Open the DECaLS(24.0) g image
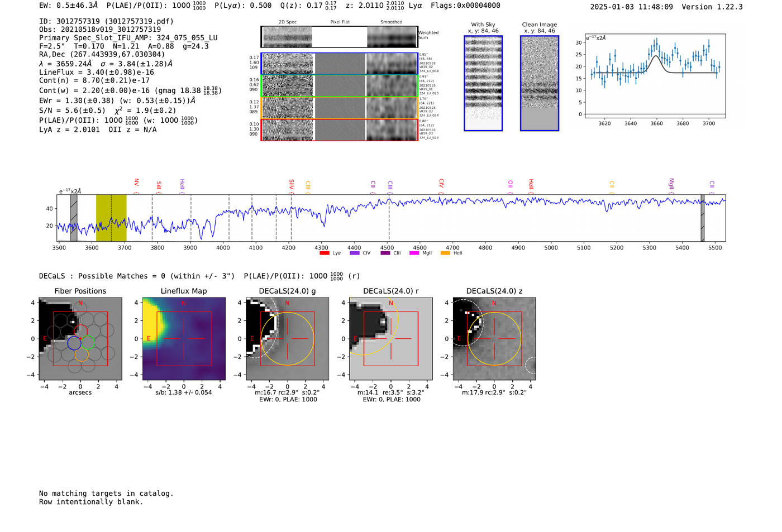The width and height of the screenshot is (782, 532). (287, 338)
